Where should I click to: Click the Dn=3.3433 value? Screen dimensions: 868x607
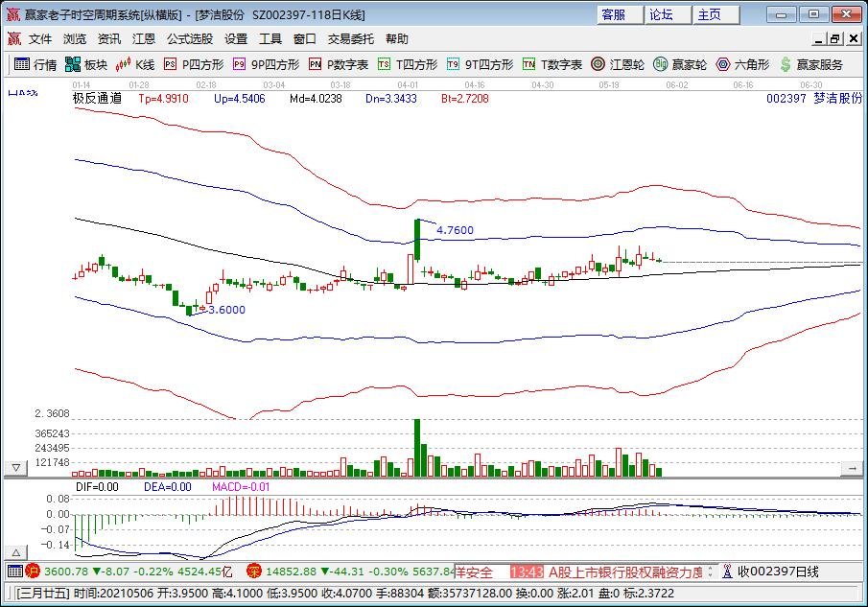(x=391, y=99)
